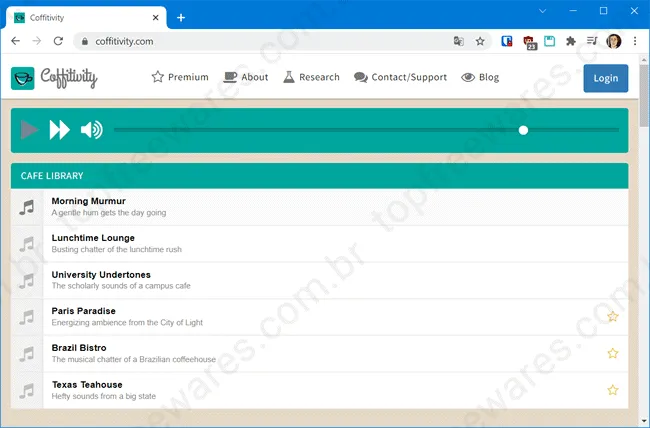Click the music note beside Paris Paradise
Viewport: 650px width, 428px height.
(x=27, y=317)
